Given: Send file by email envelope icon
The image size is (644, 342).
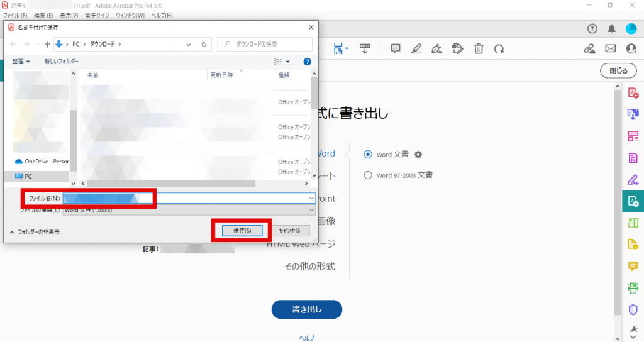Looking at the screenshot, I should tap(610, 49).
